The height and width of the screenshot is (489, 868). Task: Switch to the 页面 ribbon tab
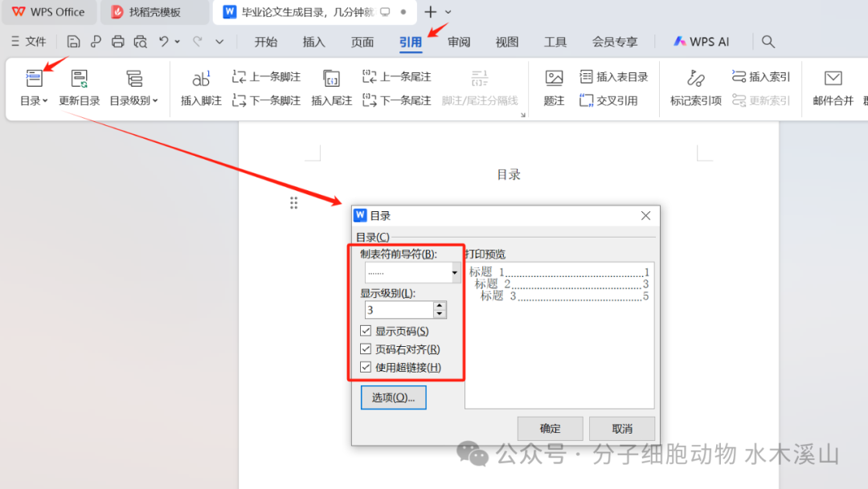click(362, 42)
